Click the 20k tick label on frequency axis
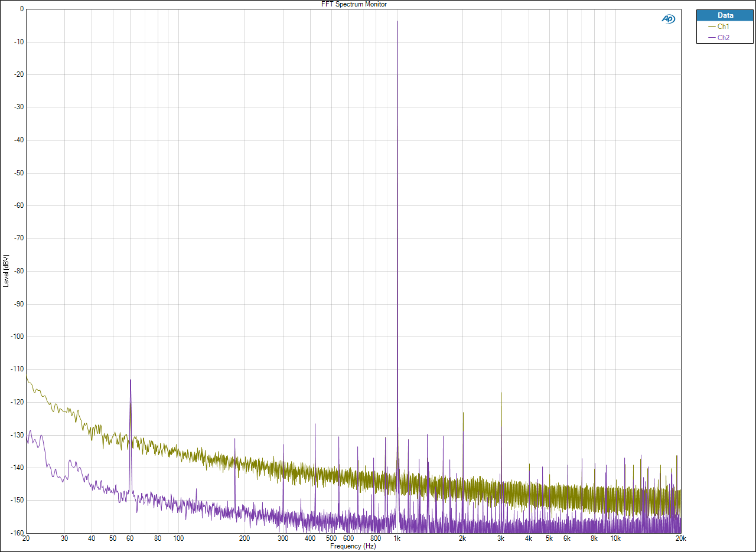Viewport: 756px width, 552px height. 681,538
